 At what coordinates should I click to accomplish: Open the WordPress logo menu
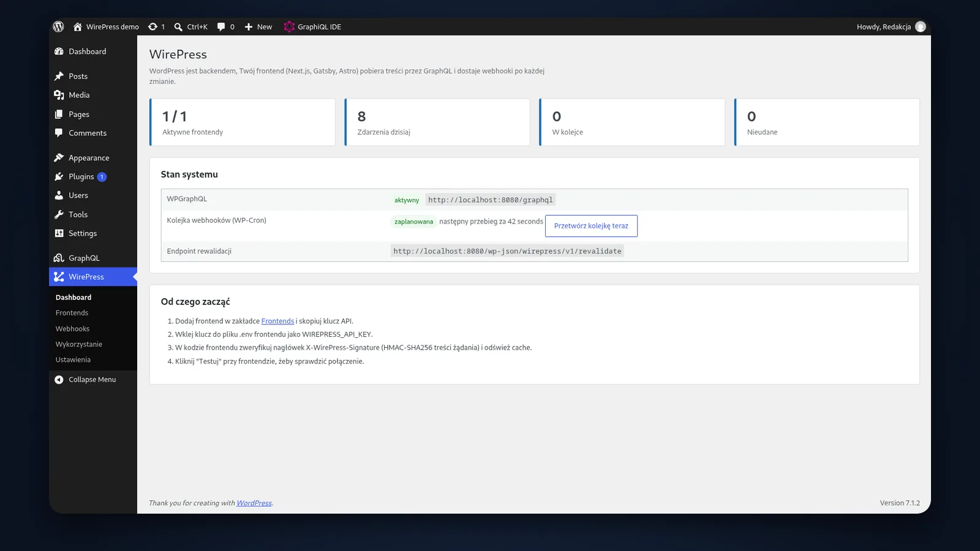coord(59,26)
